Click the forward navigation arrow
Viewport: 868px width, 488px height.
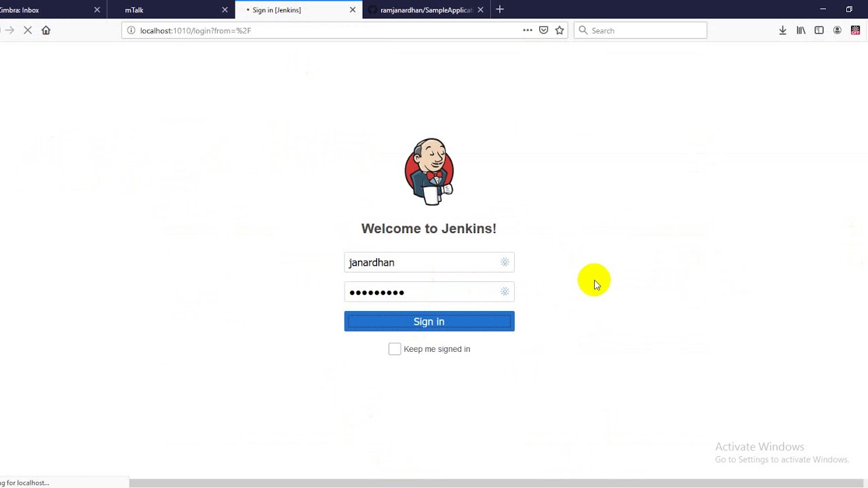[9, 30]
